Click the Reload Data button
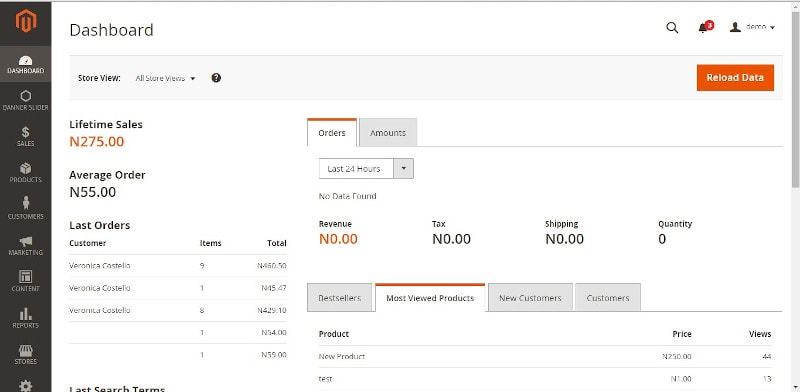 click(x=735, y=78)
